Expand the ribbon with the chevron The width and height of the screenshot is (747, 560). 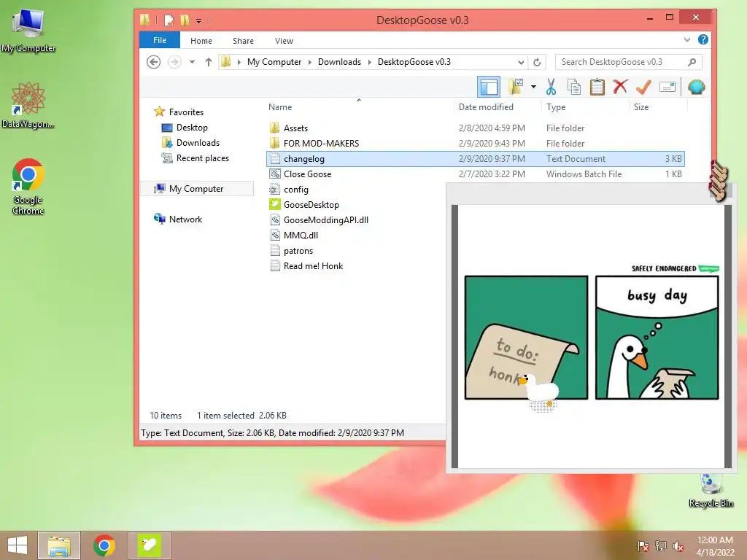click(686, 39)
